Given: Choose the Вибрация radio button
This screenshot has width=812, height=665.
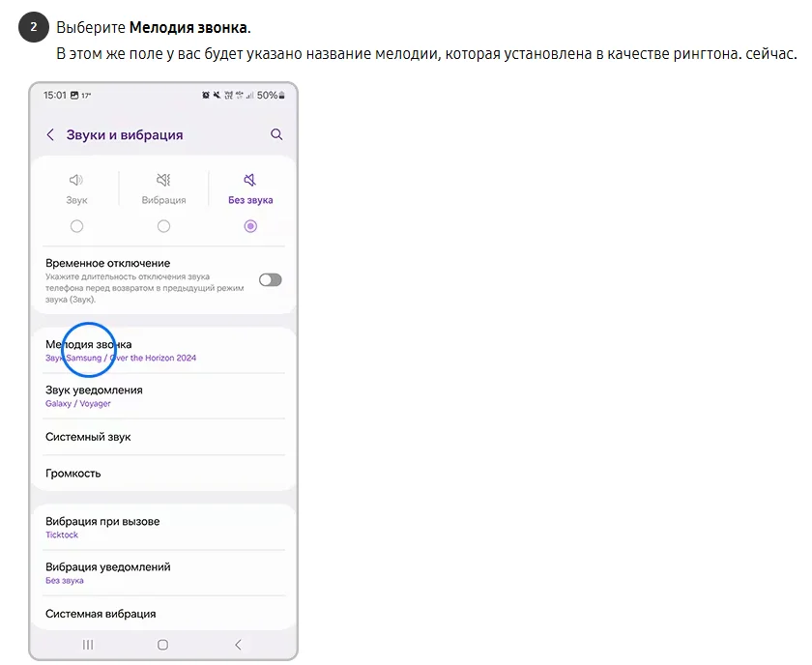Looking at the screenshot, I should (x=163, y=226).
